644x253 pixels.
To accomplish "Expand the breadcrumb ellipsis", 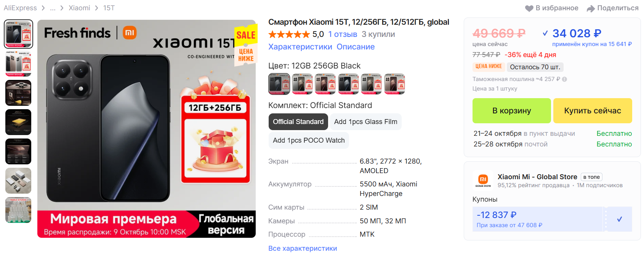I will [x=53, y=8].
